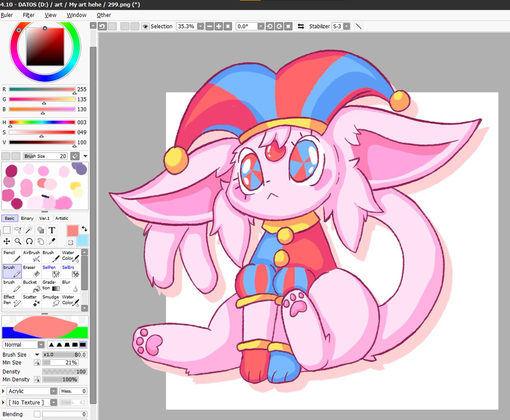Choose the Blur tool

[71, 286]
